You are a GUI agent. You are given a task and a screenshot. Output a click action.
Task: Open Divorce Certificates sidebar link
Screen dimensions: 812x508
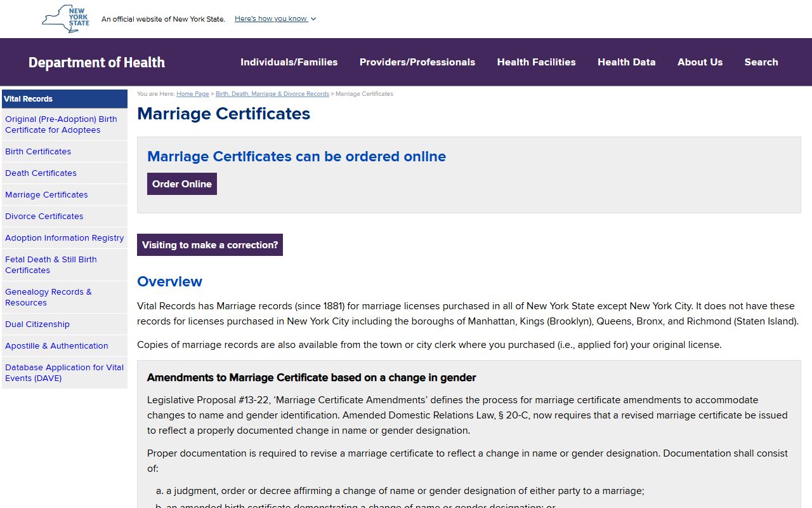tap(65, 217)
